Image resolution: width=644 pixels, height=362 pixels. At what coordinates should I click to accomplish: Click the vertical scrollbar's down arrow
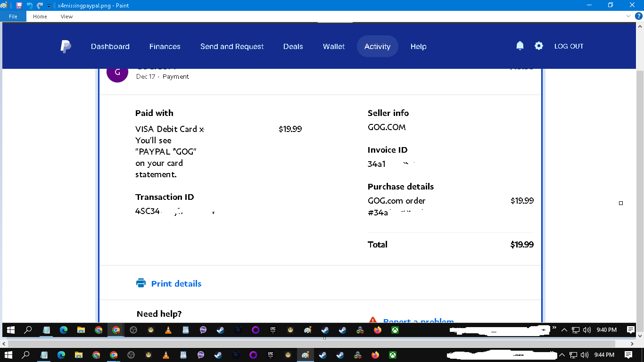[640, 336]
